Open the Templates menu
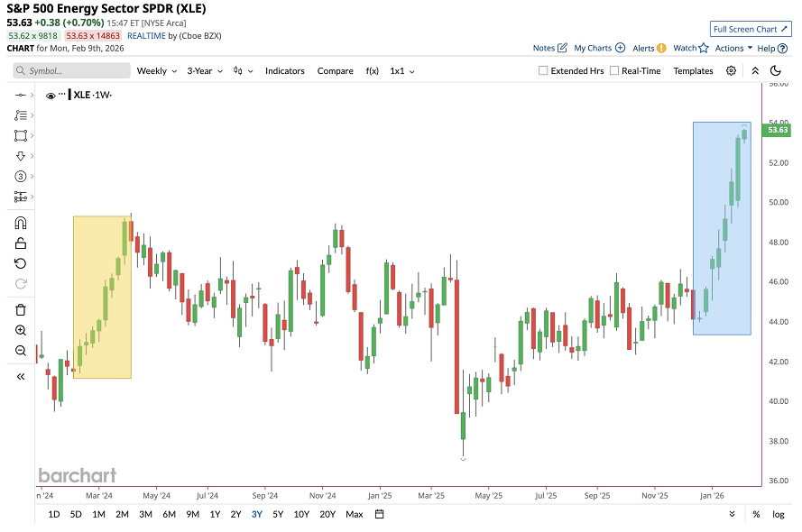802x532 pixels. coord(693,70)
